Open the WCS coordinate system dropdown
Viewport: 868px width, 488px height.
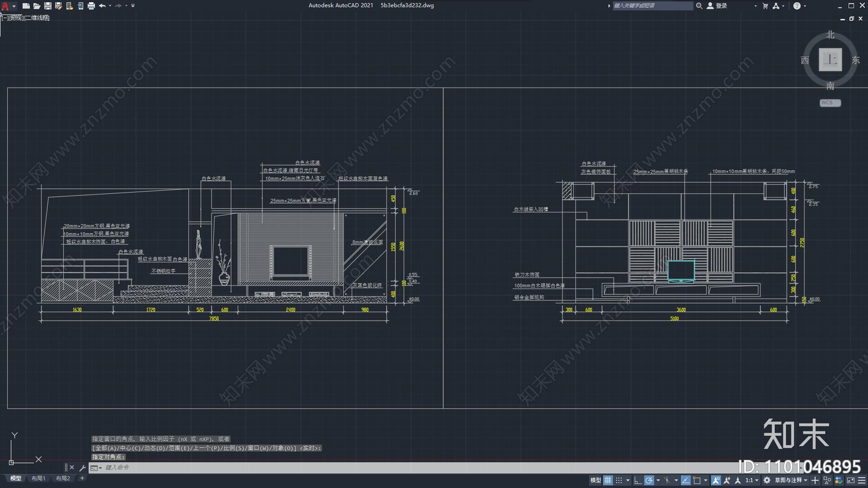pyautogui.click(x=830, y=102)
